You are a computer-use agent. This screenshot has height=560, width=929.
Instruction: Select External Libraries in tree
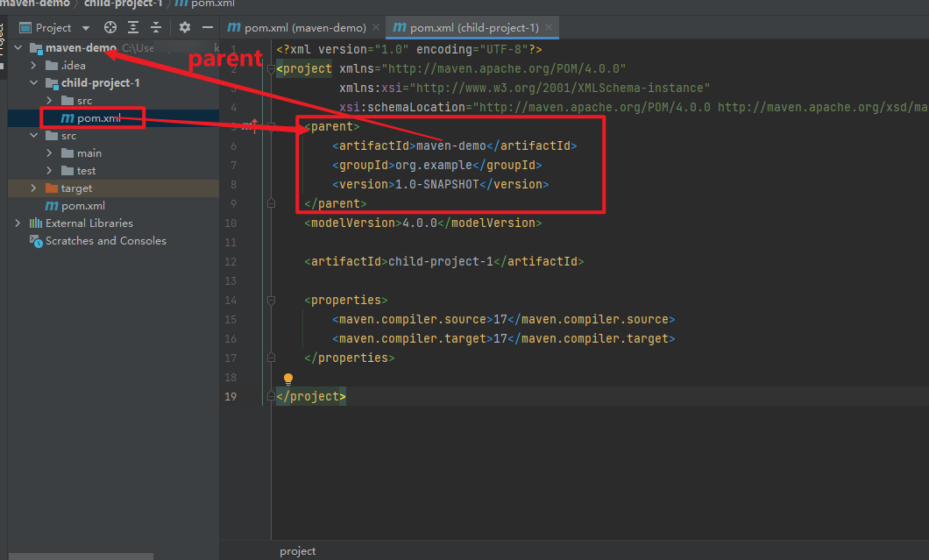click(x=89, y=223)
